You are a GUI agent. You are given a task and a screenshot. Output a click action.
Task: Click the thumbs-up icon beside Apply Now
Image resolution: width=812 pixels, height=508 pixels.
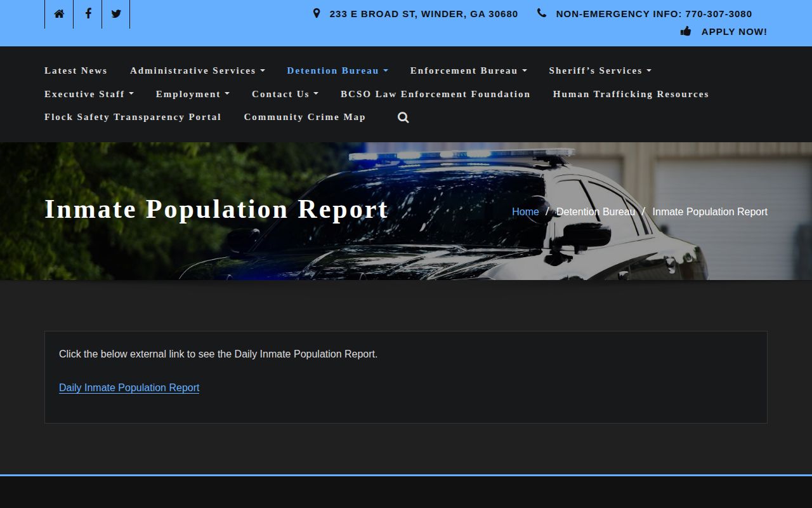tap(686, 31)
